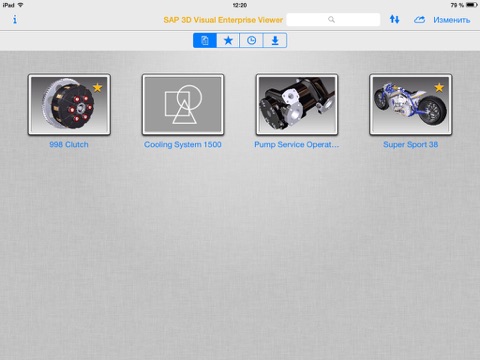Click the Super Sport 38 label
The image size is (480, 360).
411,145
